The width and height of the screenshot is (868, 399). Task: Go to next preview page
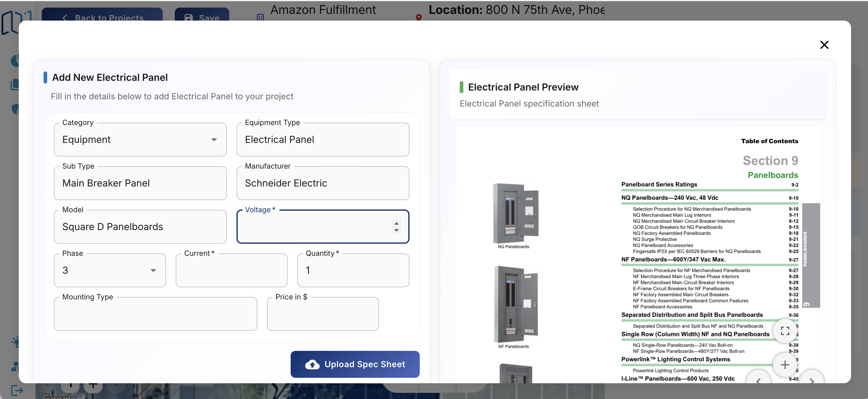812,381
